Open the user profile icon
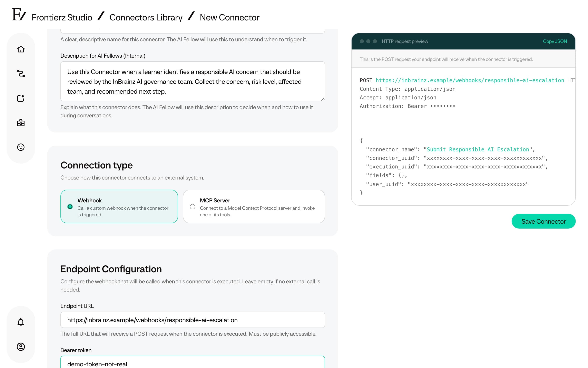The width and height of the screenshot is (588, 368). [x=21, y=347]
